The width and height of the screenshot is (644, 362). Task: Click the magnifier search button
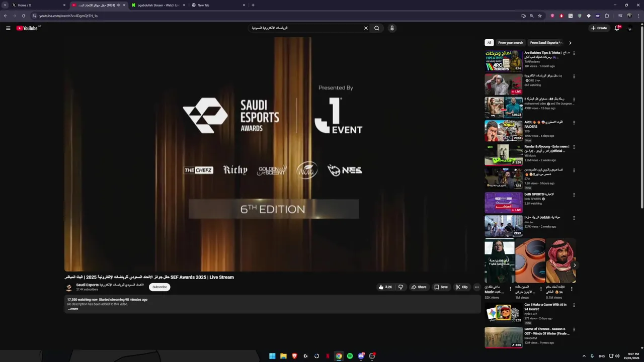pos(376,28)
